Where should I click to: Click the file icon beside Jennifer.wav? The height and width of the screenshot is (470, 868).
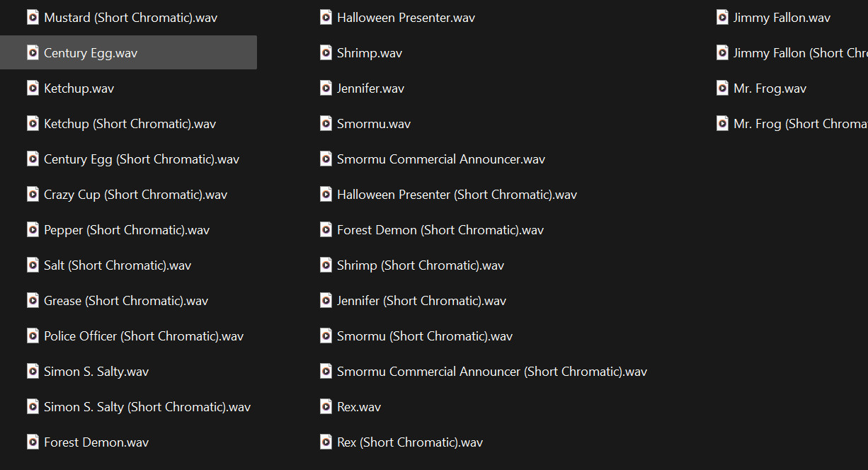click(326, 88)
